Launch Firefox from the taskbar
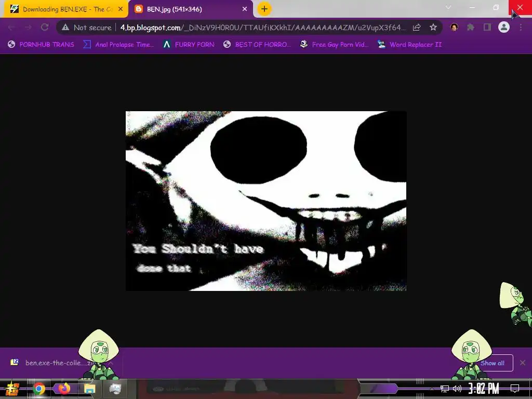Viewport: 532px width, 399px height. coord(64,388)
